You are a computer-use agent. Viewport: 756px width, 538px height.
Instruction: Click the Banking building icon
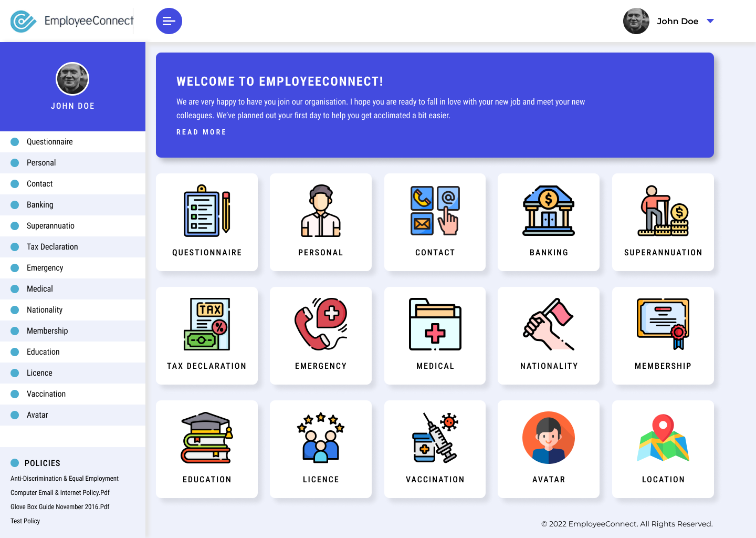(x=549, y=211)
